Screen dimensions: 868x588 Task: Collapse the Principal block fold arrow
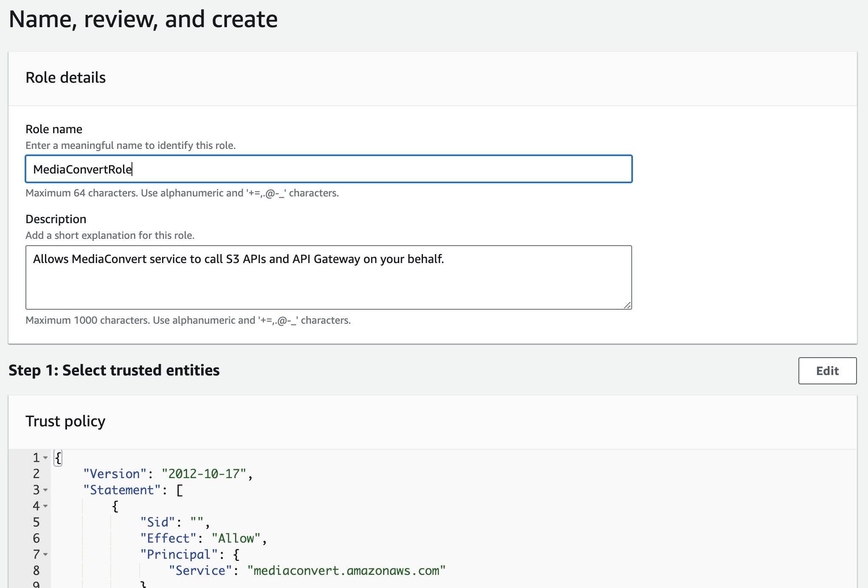point(45,554)
